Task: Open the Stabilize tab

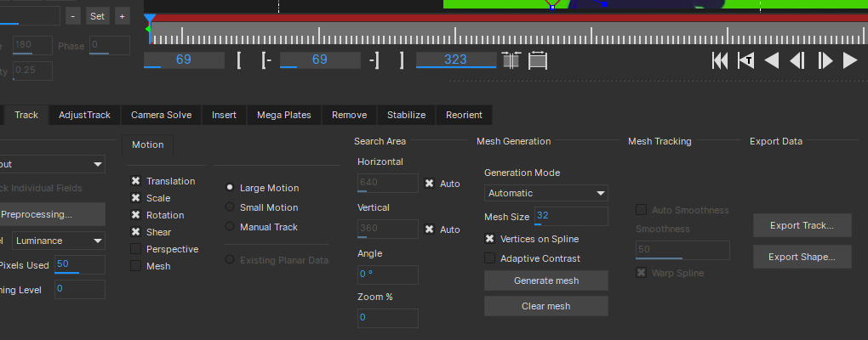Action: [406, 115]
